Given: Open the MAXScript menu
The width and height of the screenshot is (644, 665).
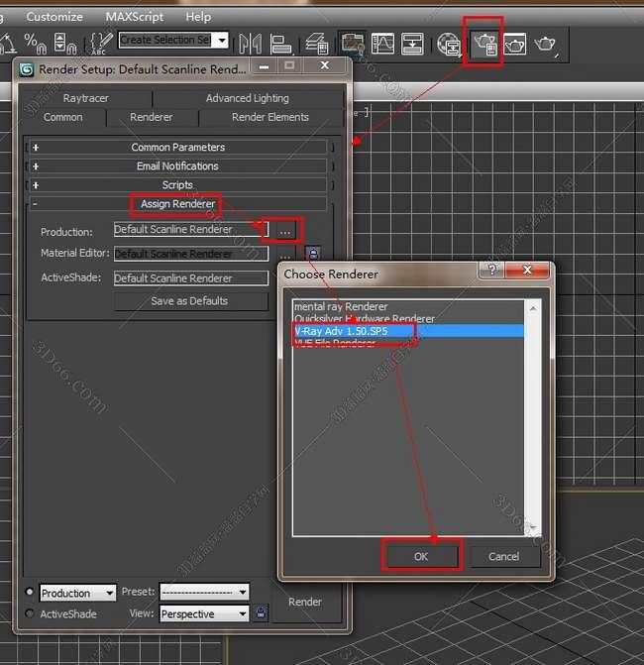Looking at the screenshot, I should click(x=135, y=17).
